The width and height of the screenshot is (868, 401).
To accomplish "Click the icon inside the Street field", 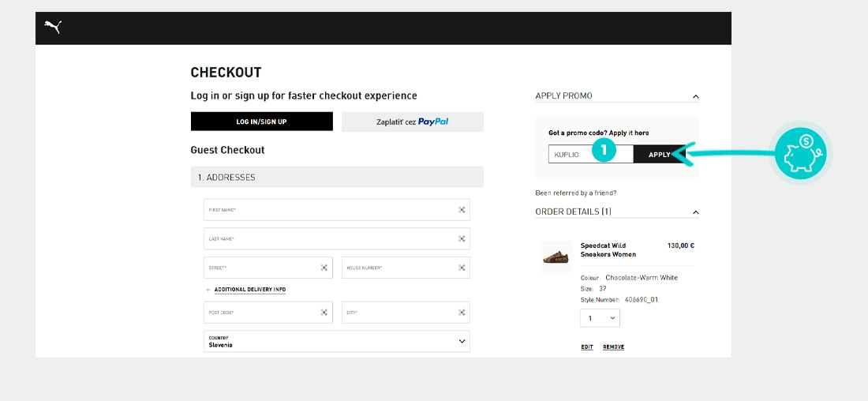I will point(324,268).
